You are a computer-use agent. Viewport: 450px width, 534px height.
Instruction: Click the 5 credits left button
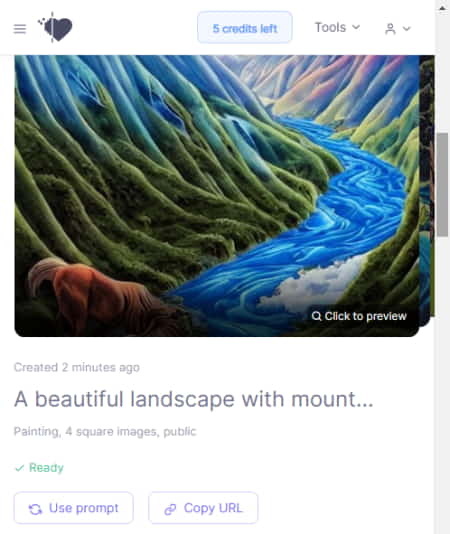pyautogui.click(x=245, y=27)
